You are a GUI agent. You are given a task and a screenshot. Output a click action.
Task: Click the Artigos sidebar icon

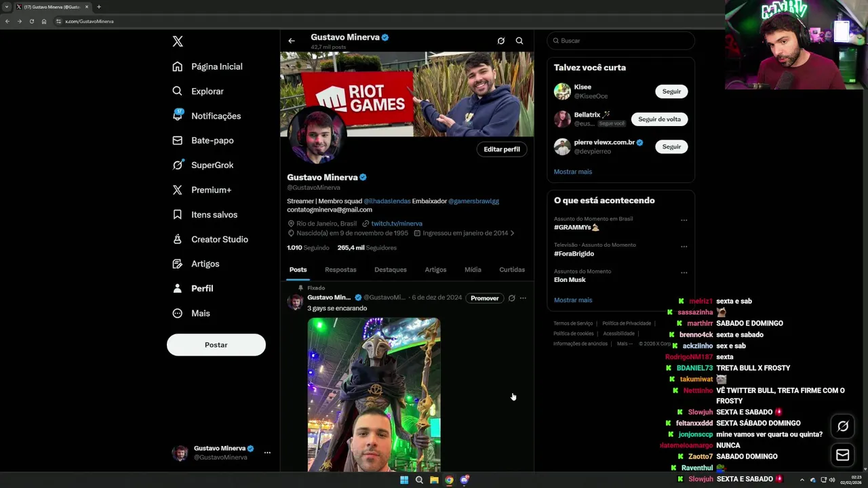(x=177, y=264)
